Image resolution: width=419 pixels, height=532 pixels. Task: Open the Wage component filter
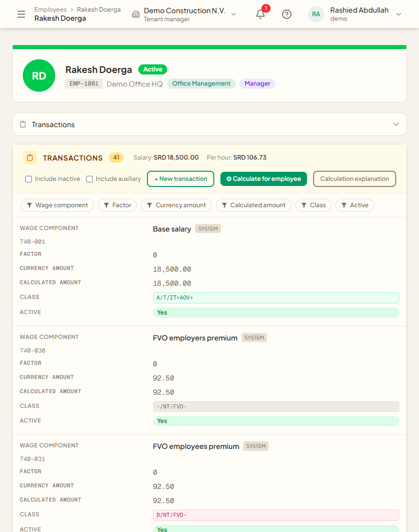(57, 205)
